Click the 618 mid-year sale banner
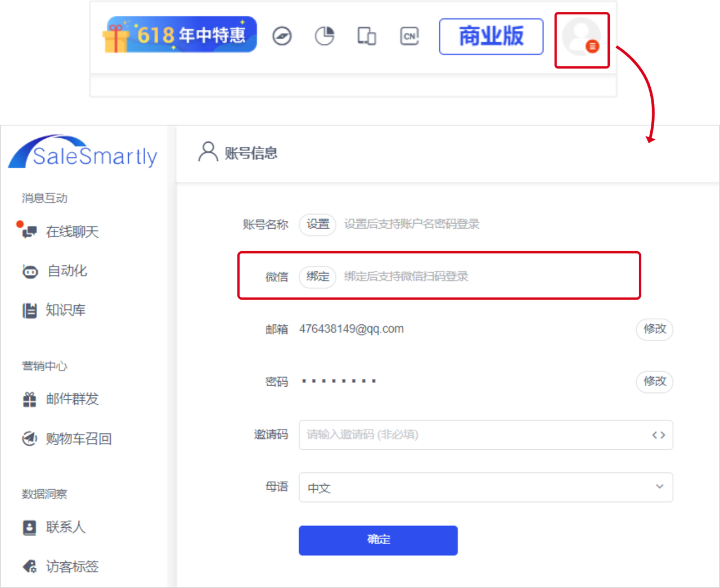The image size is (720, 588). 180,35
